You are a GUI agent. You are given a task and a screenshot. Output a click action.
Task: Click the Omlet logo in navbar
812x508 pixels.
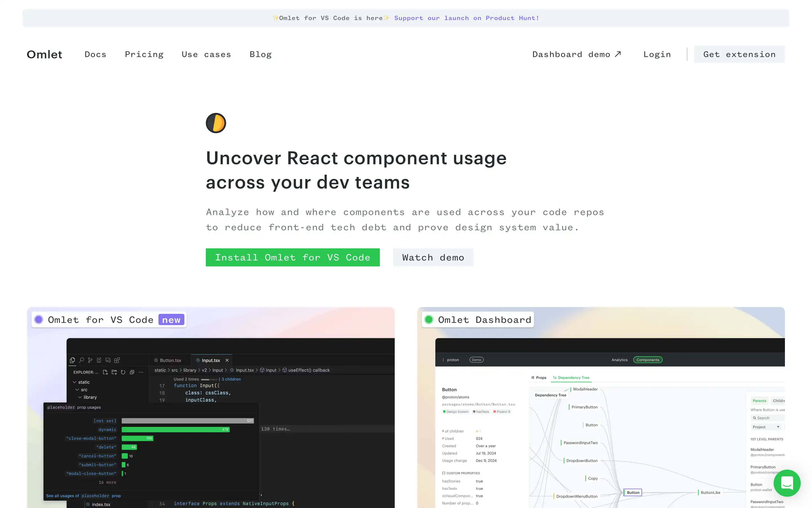coord(44,54)
